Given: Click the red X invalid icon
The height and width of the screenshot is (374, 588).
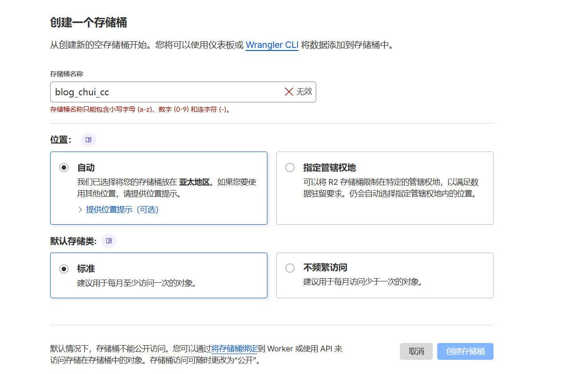Looking at the screenshot, I should (x=289, y=92).
